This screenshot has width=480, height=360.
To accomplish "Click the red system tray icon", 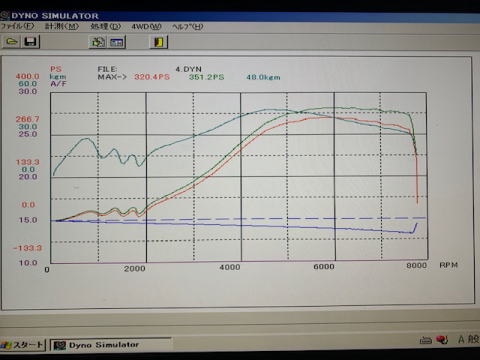I will [443, 340].
